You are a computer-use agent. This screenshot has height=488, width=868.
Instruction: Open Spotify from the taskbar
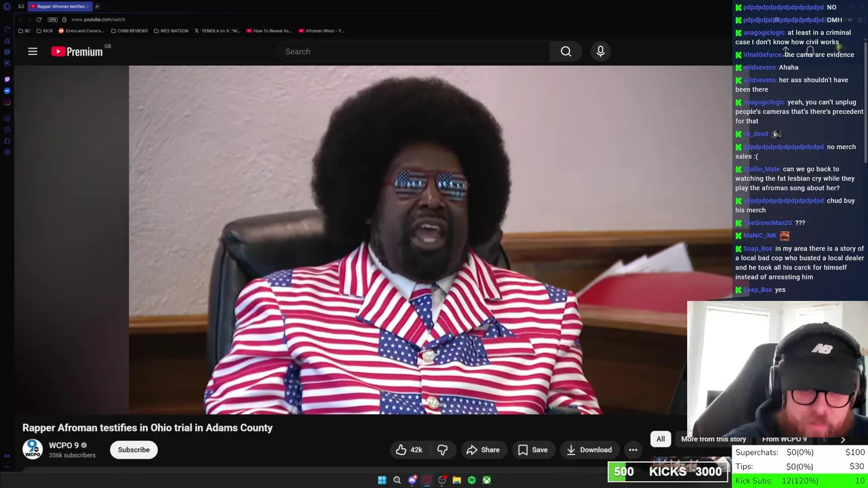[x=471, y=480]
